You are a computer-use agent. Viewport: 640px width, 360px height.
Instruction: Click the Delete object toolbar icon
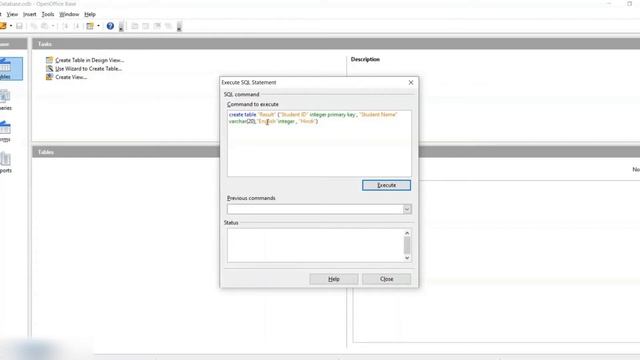(x=157, y=26)
